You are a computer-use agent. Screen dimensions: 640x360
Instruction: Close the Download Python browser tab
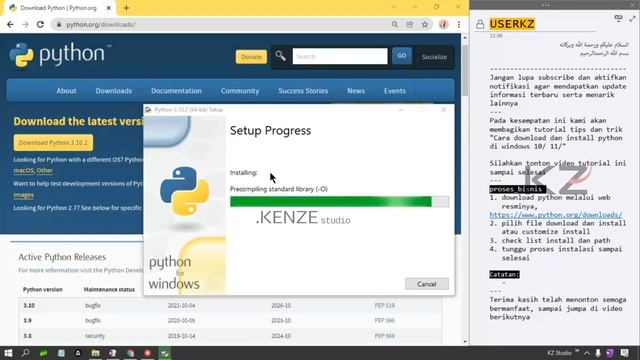(x=109, y=8)
